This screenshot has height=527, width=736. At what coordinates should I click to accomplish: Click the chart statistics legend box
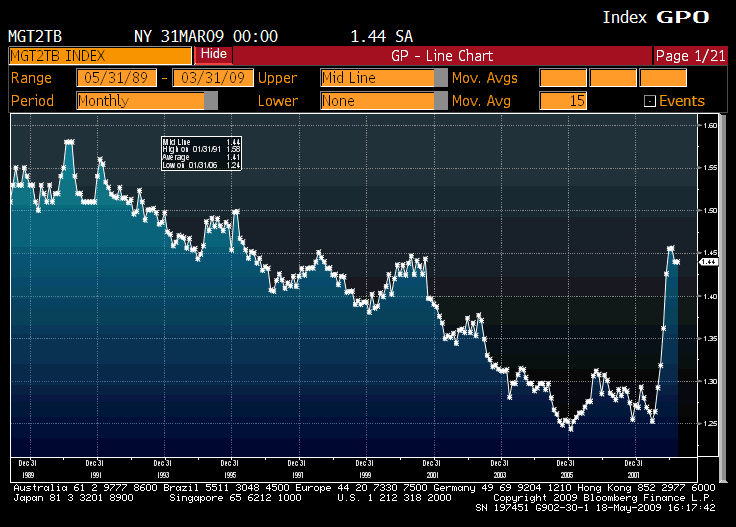[x=202, y=154]
